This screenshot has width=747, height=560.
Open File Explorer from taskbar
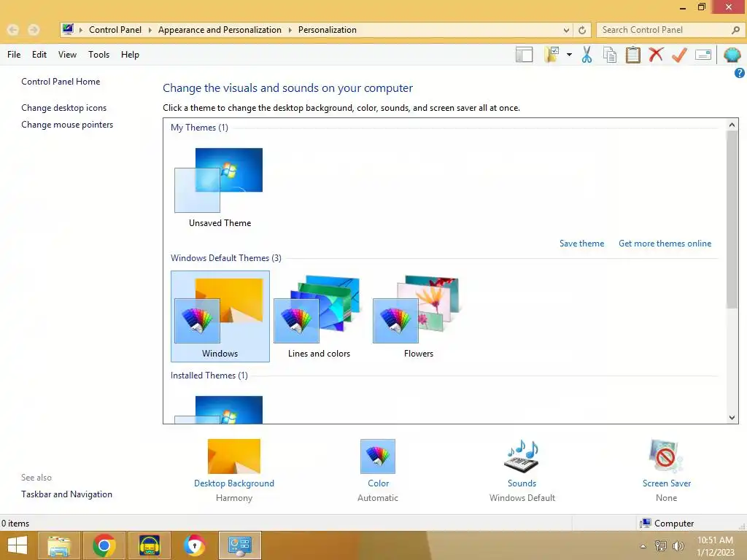(58, 545)
